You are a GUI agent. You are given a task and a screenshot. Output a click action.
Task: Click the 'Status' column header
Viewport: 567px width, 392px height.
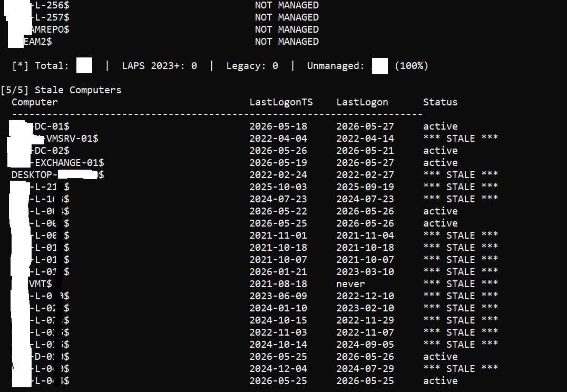[x=440, y=102]
